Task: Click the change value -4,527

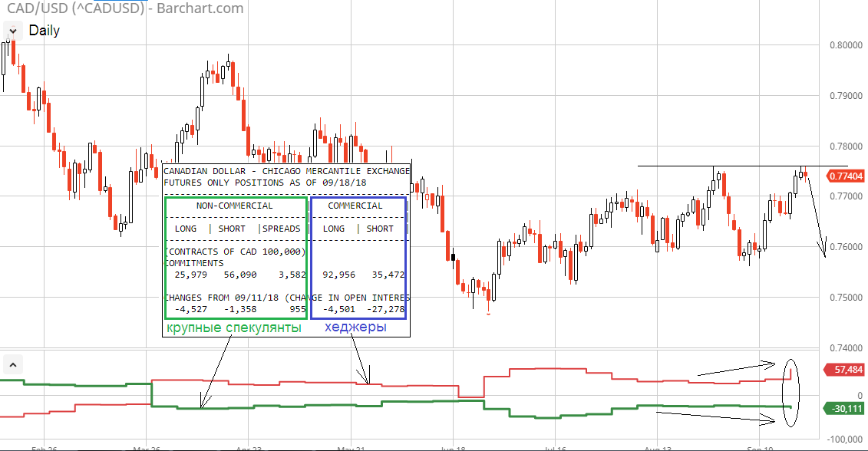Action: (x=190, y=309)
